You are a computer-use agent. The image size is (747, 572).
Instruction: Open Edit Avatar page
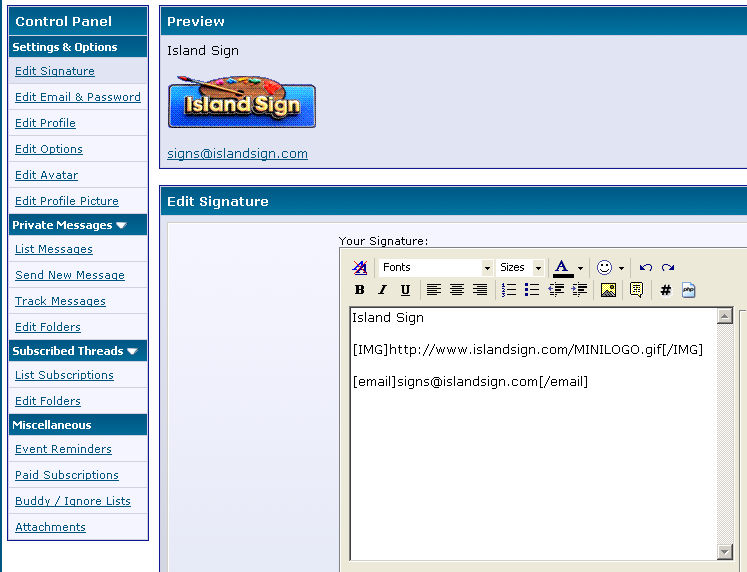click(x=46, y=175)
